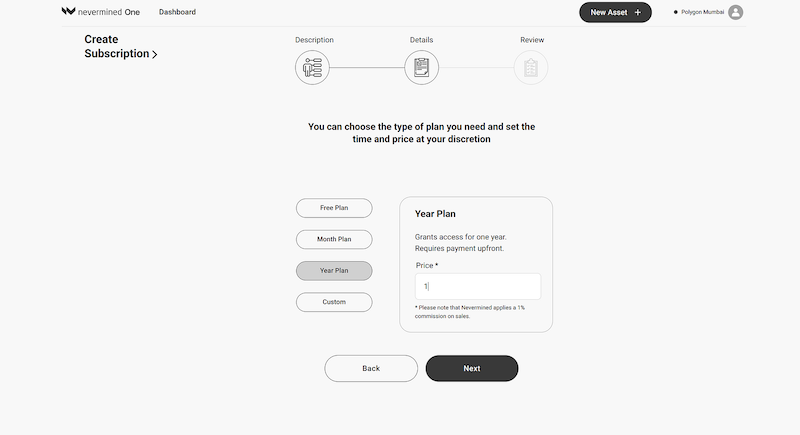
Task: Click the Review step label
Action: [x=532, y=40]
